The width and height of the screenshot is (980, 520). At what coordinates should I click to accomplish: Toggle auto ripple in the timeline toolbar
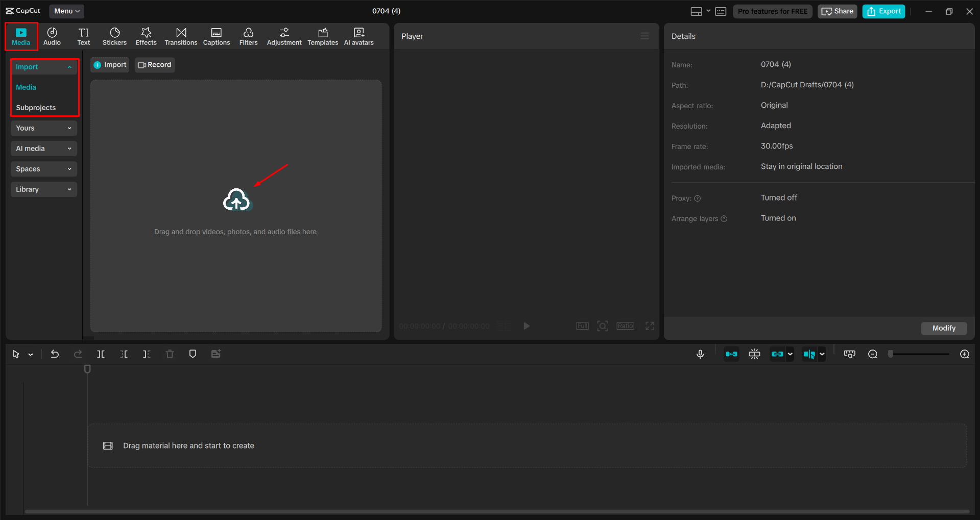(731, 354)
